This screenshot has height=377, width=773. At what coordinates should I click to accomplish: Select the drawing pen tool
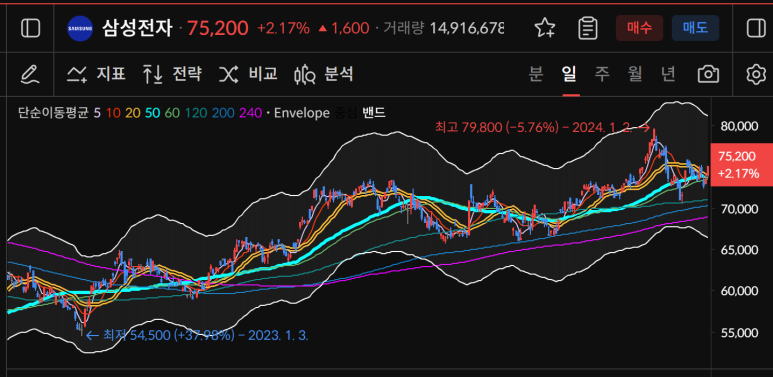coord(30,75)
